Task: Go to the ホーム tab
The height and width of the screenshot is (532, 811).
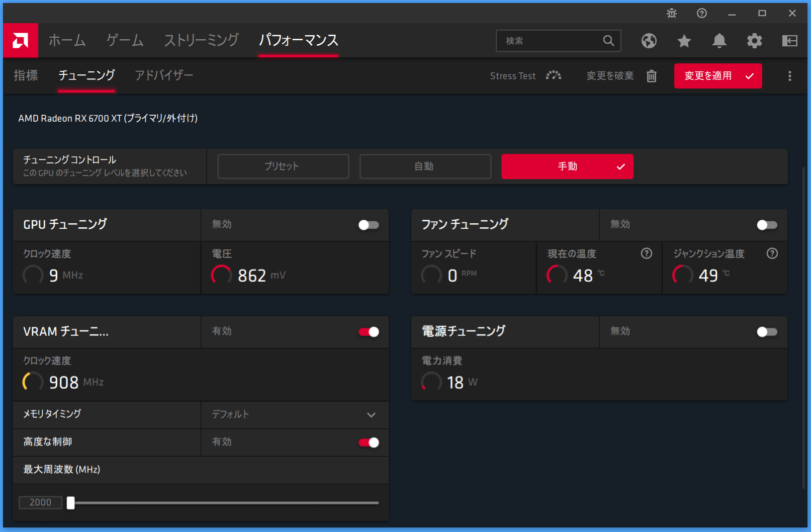Action: (x=67, y=40)
